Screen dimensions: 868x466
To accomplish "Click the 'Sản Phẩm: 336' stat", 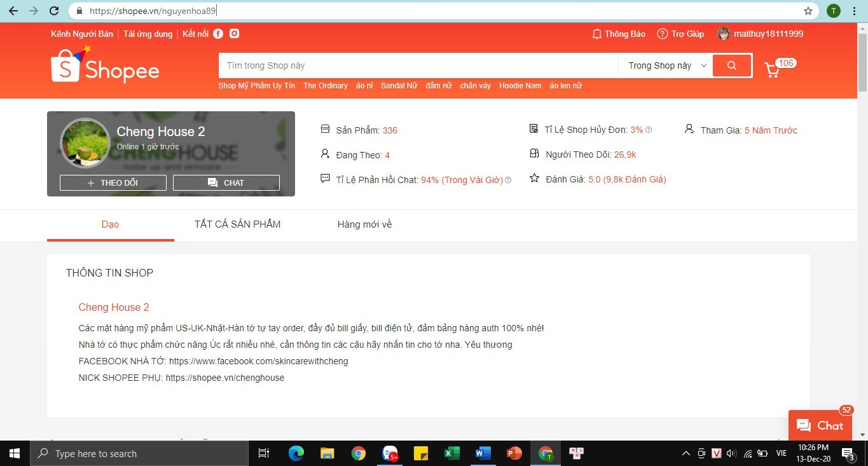I will click(x=359, y=130).
